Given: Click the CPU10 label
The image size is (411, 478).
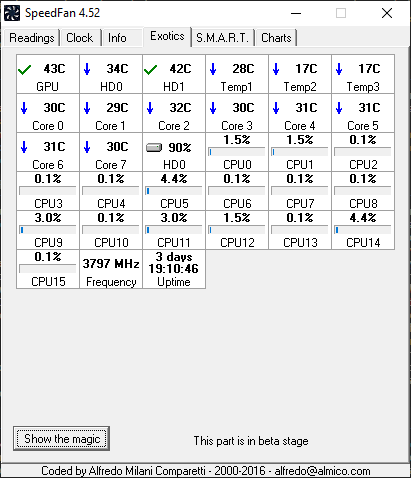Looking at the screenshot, I should pos(111,243).
